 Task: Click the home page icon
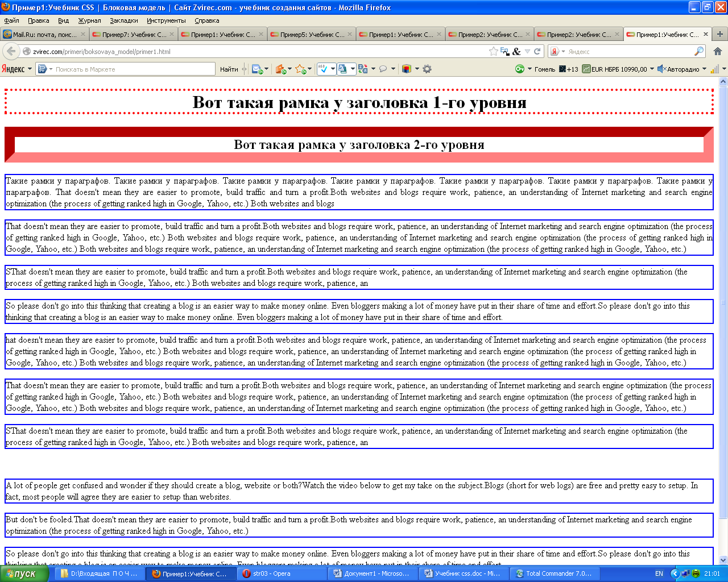click(718, 51)
